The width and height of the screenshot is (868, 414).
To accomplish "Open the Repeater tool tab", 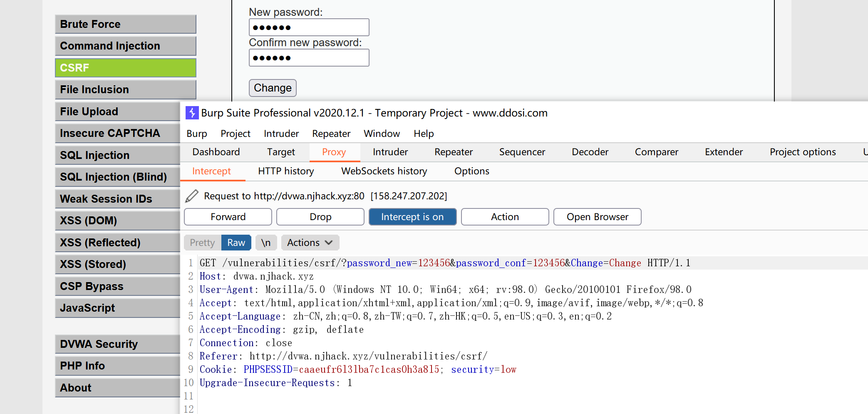I will click(453, 152).
